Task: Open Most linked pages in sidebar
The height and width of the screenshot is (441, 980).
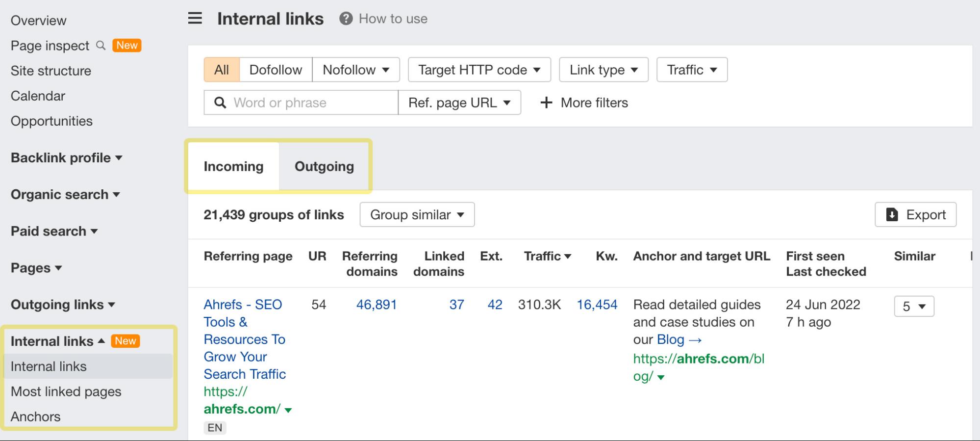Action: (66, 391)
